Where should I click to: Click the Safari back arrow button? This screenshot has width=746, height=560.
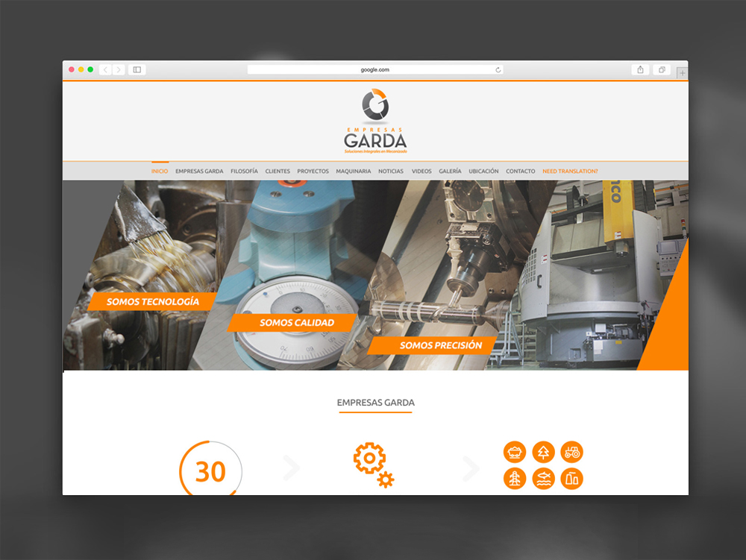[x=106, y=70]
